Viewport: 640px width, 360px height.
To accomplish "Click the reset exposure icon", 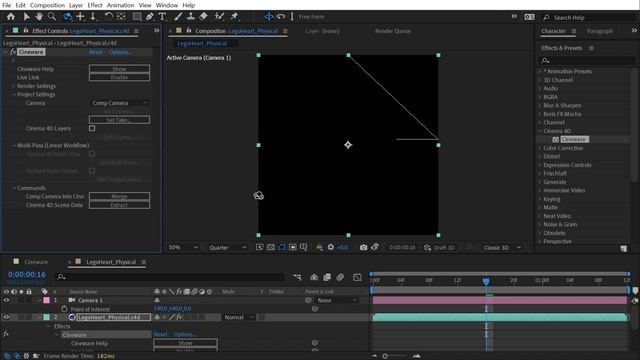I will (x=331, y=247).
